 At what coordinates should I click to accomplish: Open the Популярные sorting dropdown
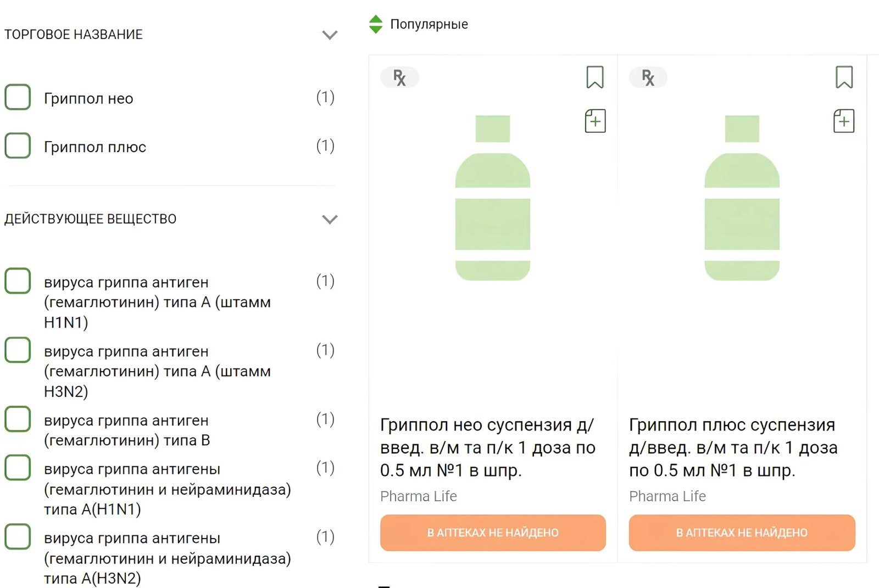pyautogui.click(x=429, y=24)
